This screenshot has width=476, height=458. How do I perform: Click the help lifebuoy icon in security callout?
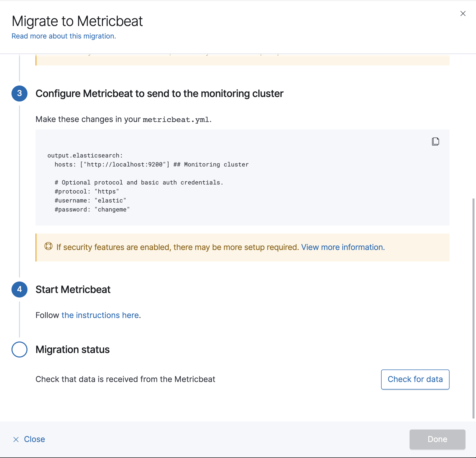pyautogui.click(x=48, y=246)
